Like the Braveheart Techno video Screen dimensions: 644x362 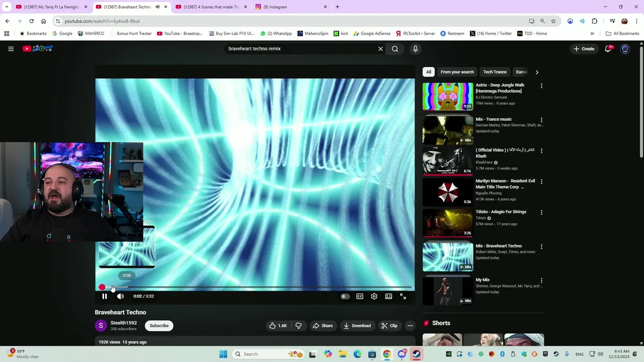(278, 326)
